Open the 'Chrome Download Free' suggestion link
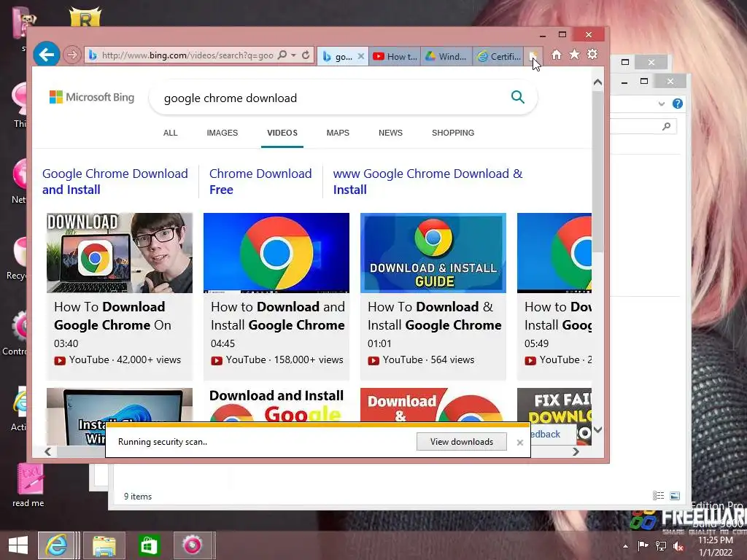Viewport: 747px width, 560px height. coord(260,182)
